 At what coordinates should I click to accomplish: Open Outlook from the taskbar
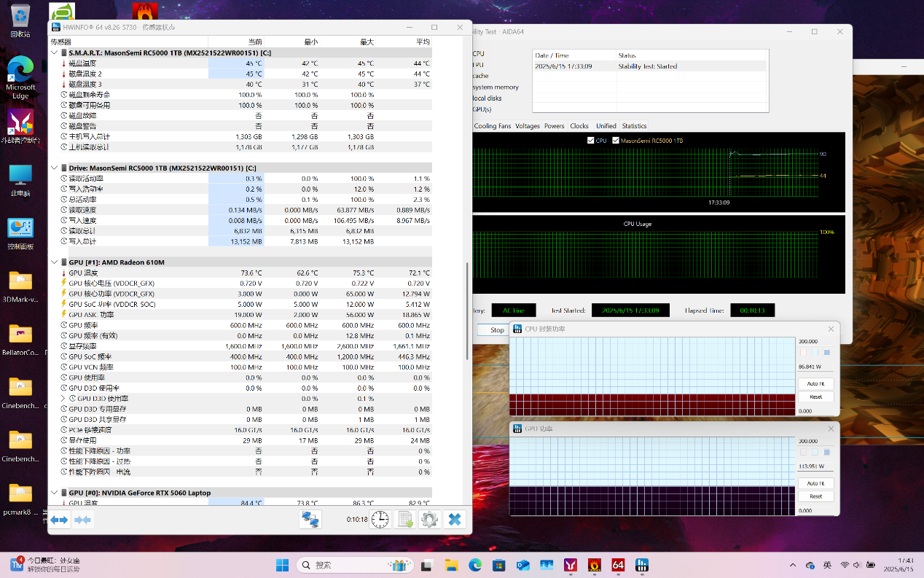tap(522, 565)
